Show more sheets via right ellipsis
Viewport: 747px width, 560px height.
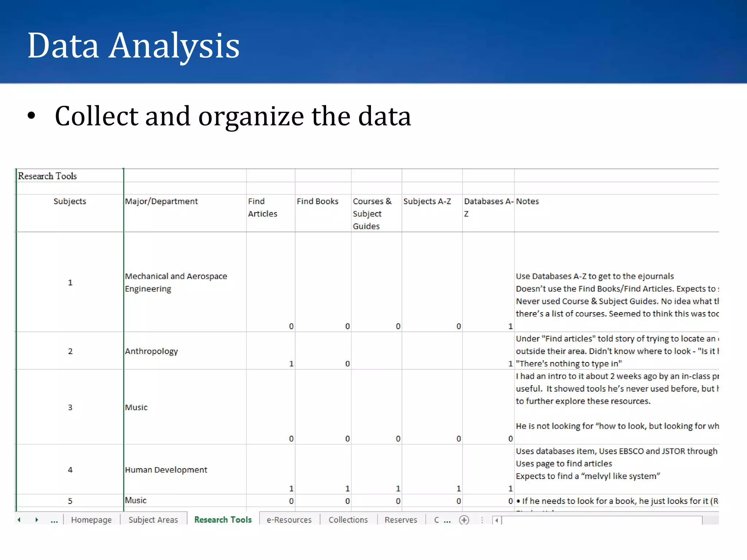[447, 521]
